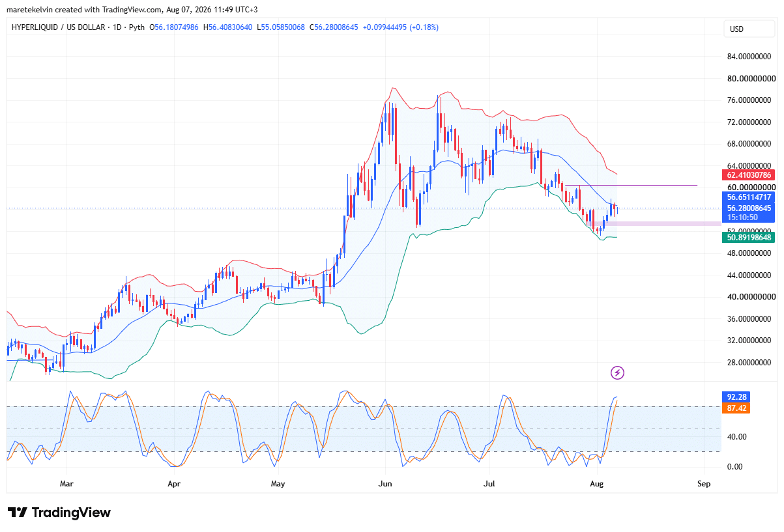784x532 pixels.
Task: Click the Aug label on time axis
Action: tap(596, 484)
